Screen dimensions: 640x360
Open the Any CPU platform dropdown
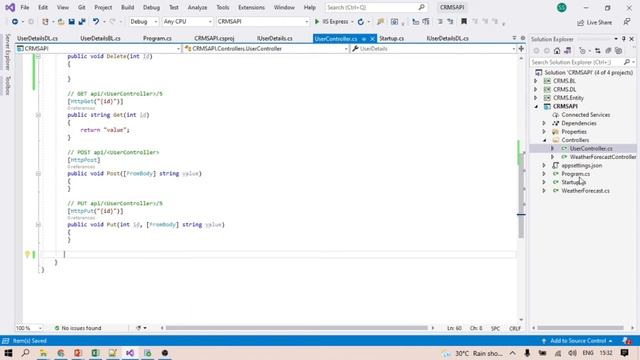(x=187, y=22)
